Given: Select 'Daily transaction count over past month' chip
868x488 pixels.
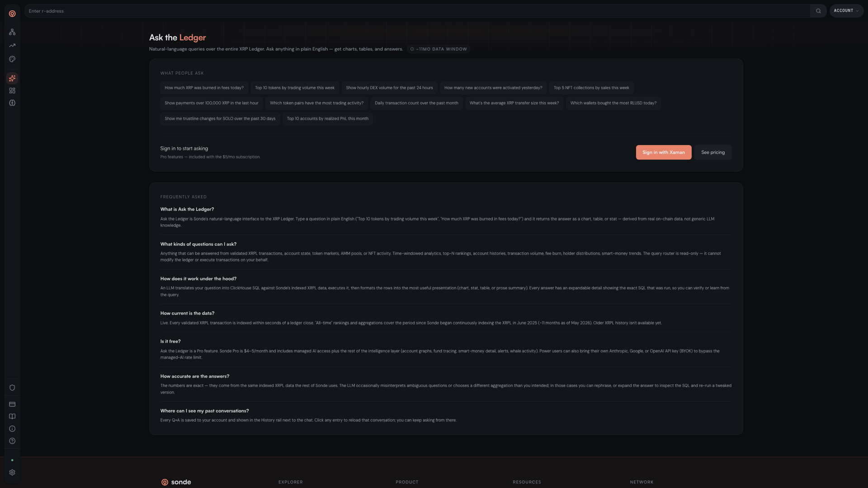Looking at the screenshot, I should tap(416, 103).
